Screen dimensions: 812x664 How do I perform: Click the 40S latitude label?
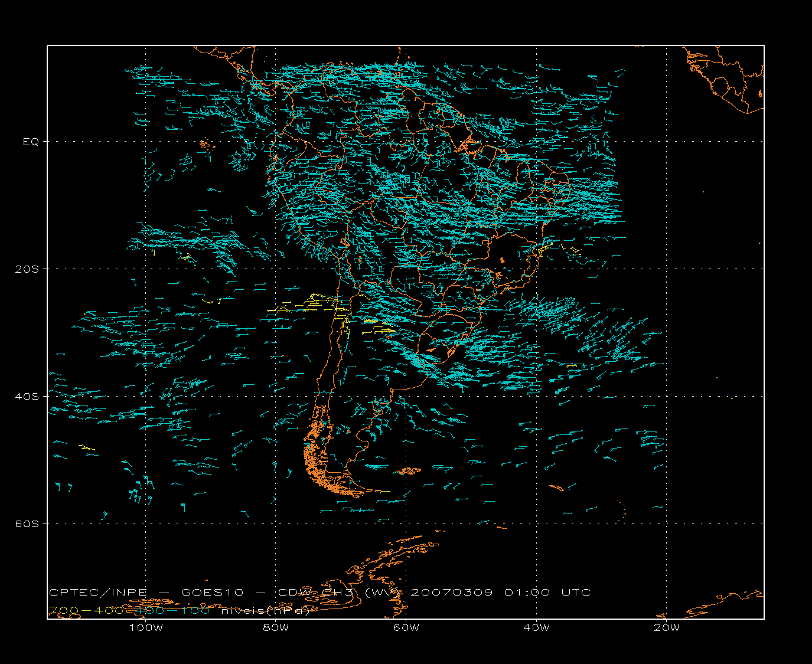click(27, 396)
